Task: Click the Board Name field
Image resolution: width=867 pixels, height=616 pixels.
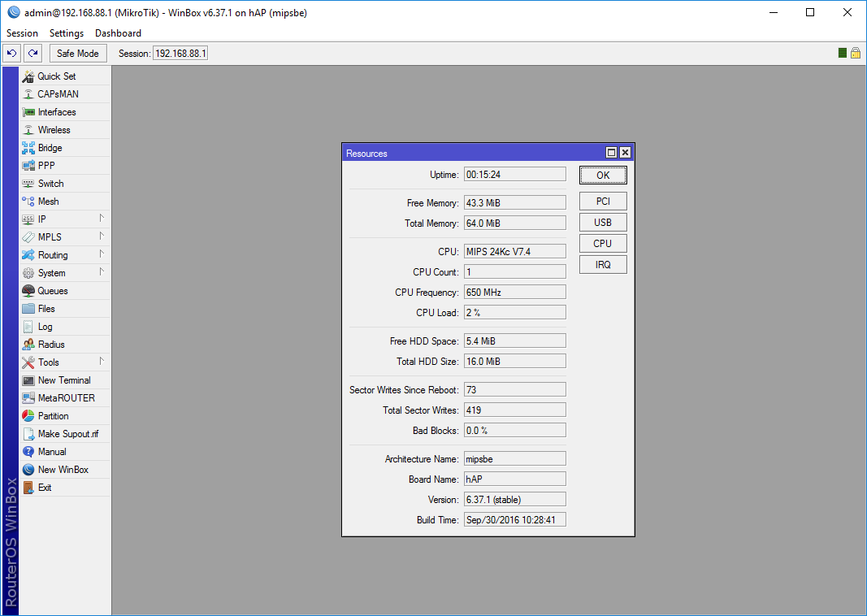Action: 515,479
